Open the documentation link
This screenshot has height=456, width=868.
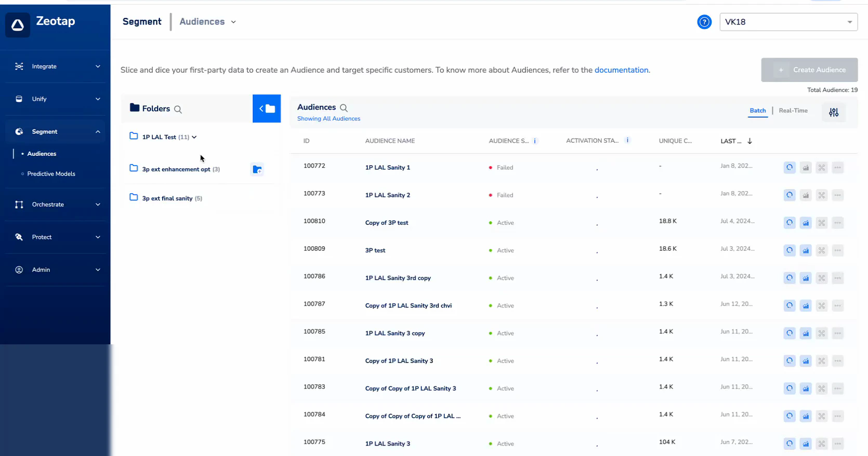click(x=621, y=70)
